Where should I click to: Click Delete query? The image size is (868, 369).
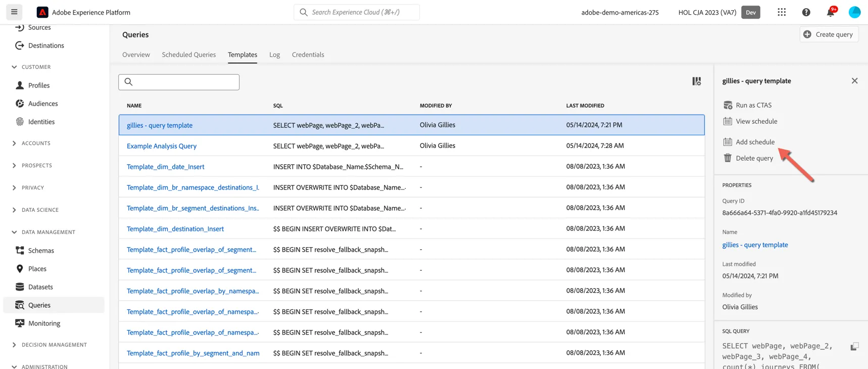748,158
